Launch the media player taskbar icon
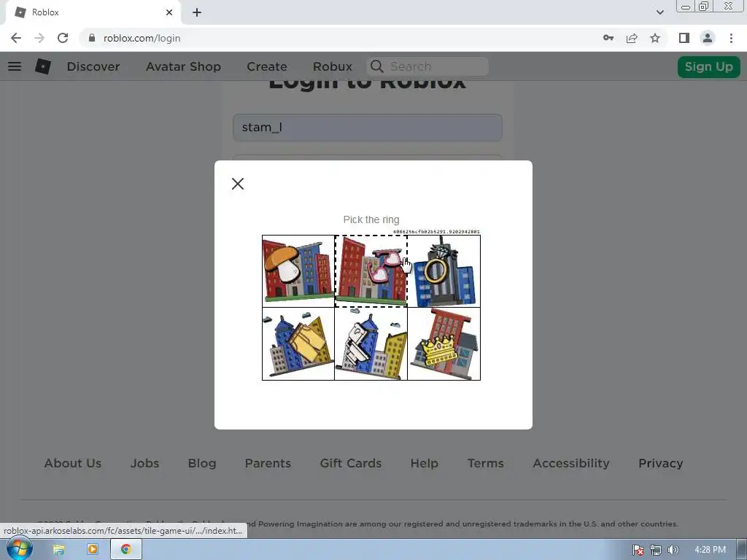Image resolution: width=747 pixels, height=560 pixels. pos(93,550)
